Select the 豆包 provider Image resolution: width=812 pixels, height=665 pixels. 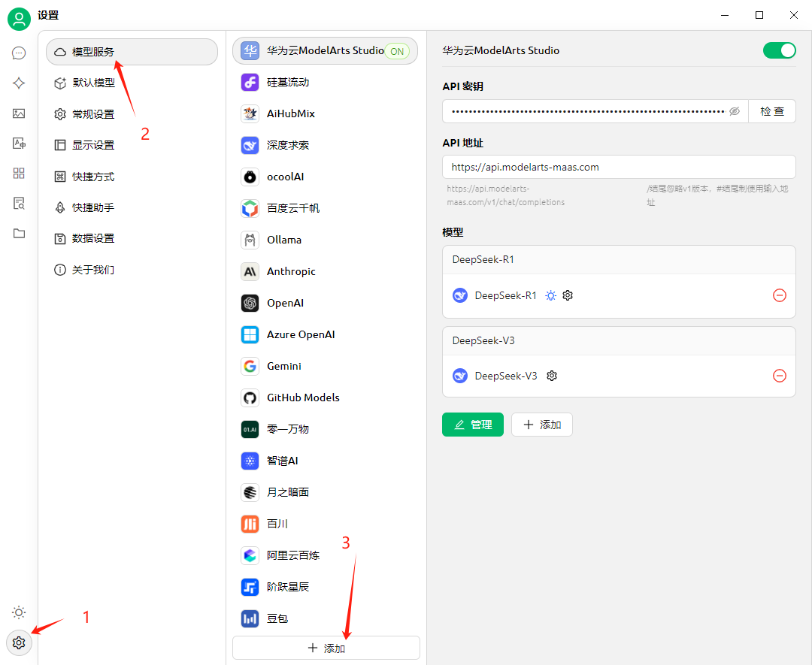(326, 619)
